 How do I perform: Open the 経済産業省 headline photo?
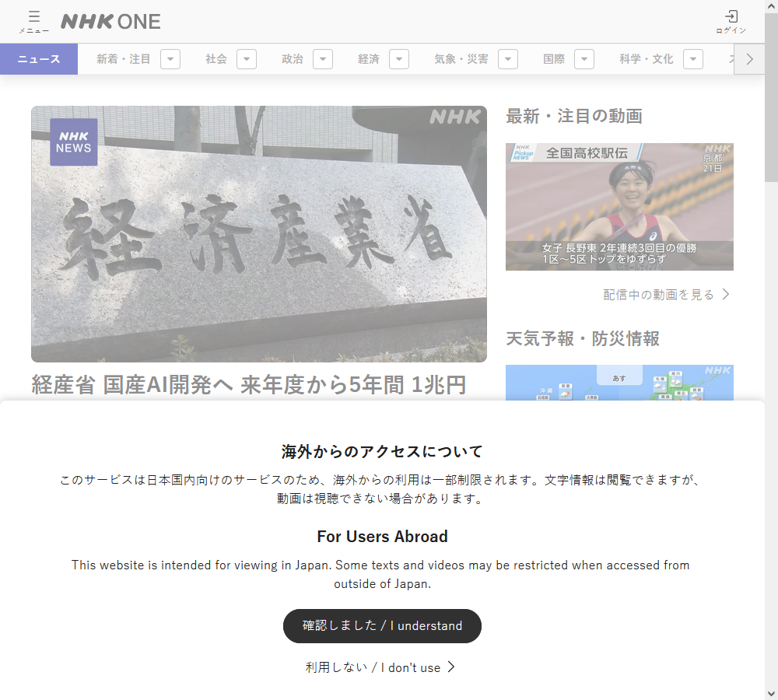tap(259, 233)
